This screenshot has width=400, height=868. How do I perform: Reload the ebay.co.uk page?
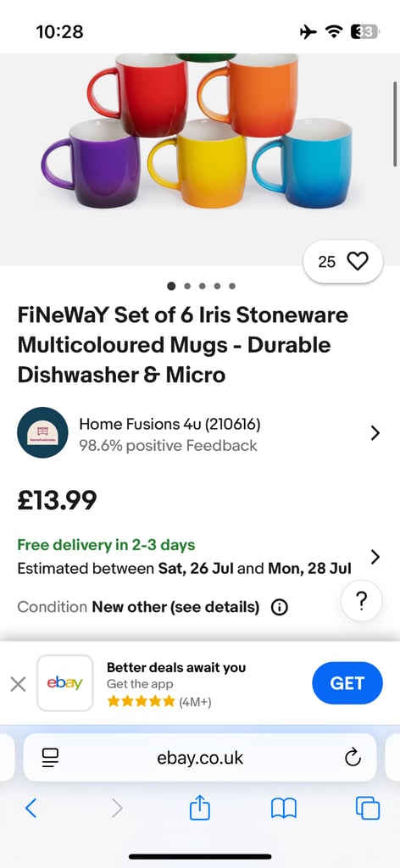[x=353, y=757]
